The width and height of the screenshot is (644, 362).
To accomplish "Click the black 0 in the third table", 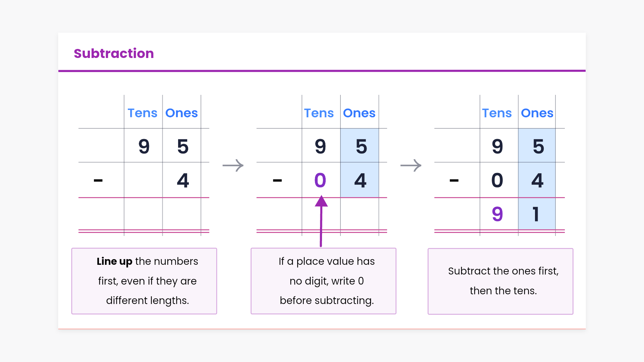I will tap(497, 180).
